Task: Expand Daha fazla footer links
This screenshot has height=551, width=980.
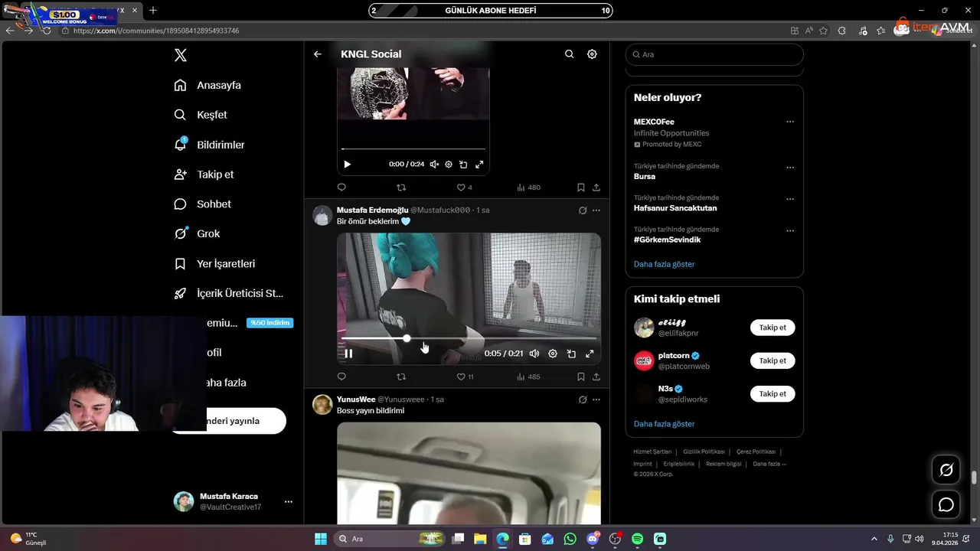Action: click(x=769, y=464)
